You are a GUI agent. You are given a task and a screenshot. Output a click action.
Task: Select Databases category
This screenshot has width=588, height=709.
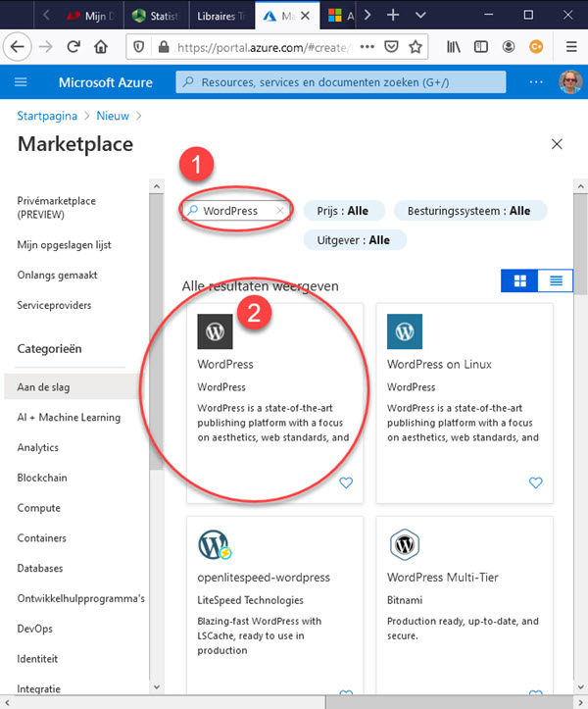click(x=40, y=569)
